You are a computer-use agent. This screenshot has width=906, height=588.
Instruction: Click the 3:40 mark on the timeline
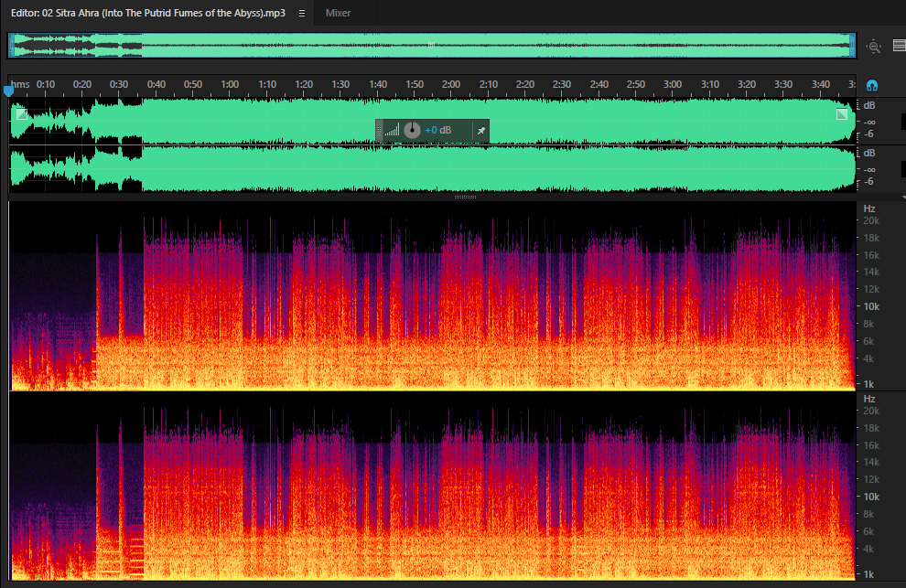coord(821,84)
